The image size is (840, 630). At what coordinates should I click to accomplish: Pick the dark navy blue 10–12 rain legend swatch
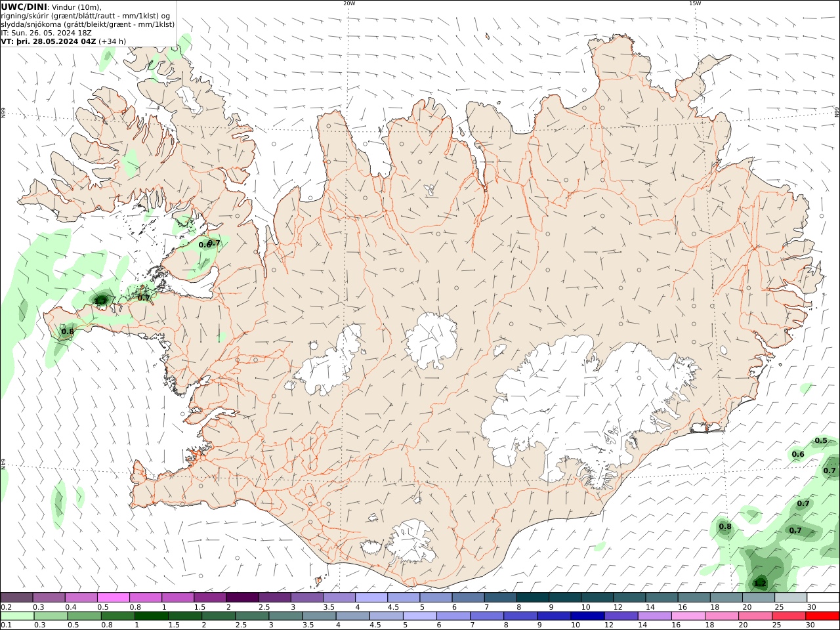click(587, 616)
